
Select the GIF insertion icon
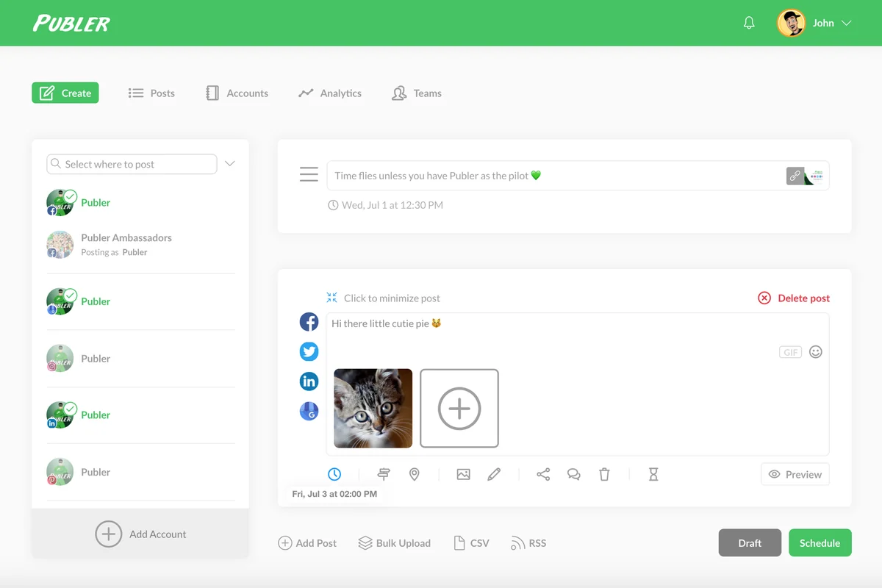(789, 352)
